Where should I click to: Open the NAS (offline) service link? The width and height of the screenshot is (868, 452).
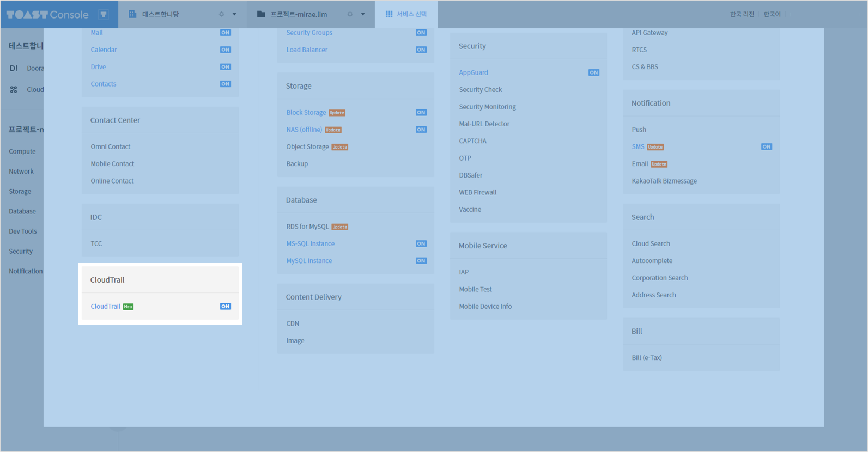point(304,130)
